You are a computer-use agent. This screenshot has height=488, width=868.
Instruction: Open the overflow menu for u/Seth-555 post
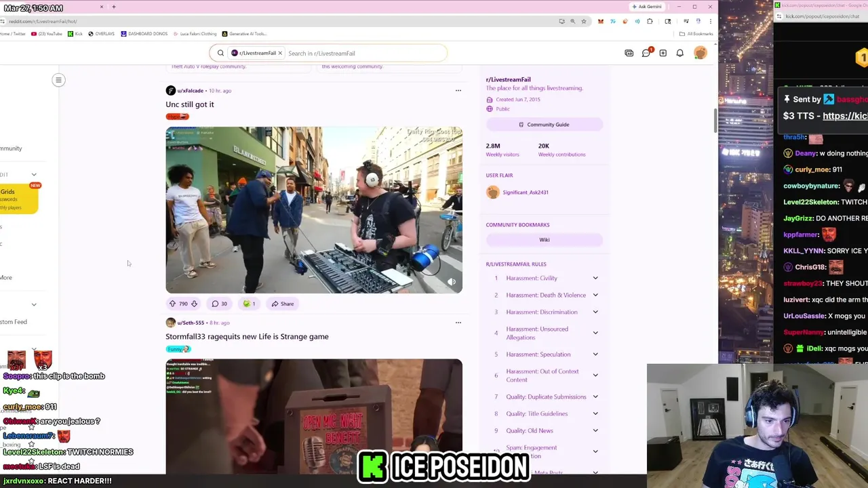[x=458, y=323]
